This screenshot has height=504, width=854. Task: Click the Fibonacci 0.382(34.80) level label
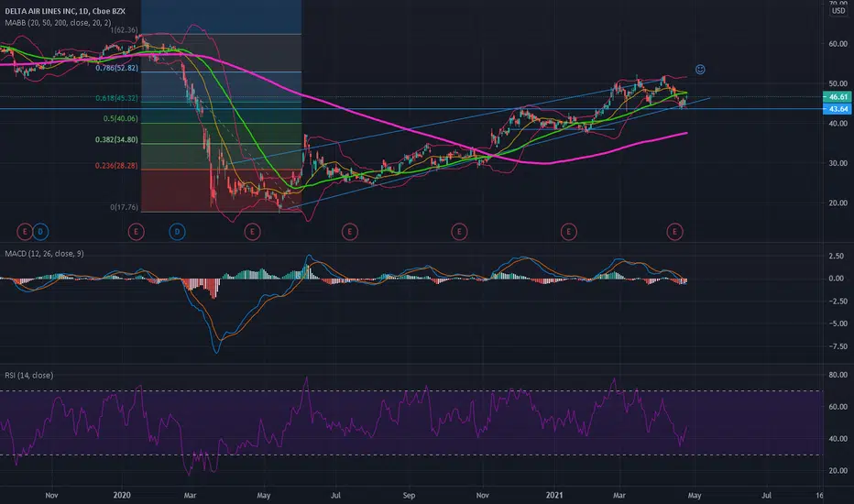point(116,139)
